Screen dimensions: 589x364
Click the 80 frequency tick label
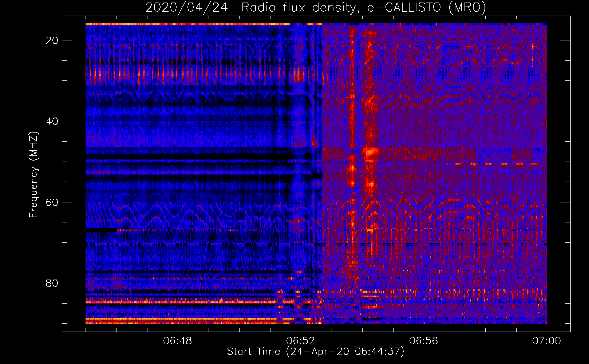tap(52, 283)
